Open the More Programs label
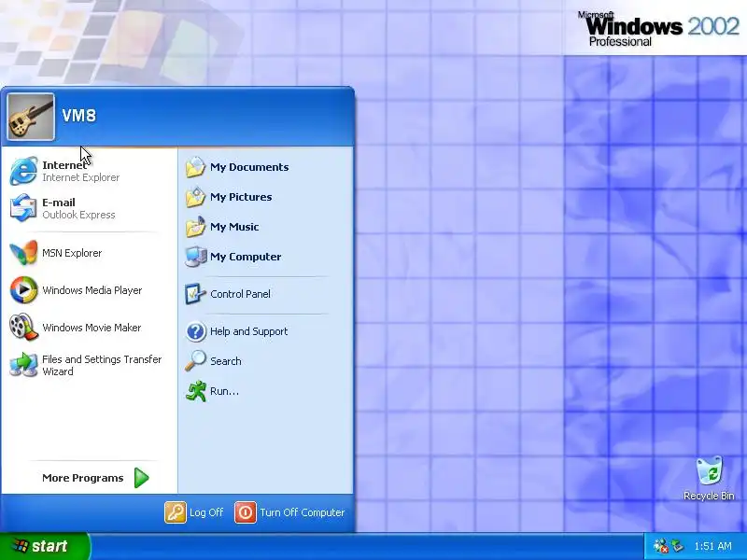747x560 pixels. 83,478
